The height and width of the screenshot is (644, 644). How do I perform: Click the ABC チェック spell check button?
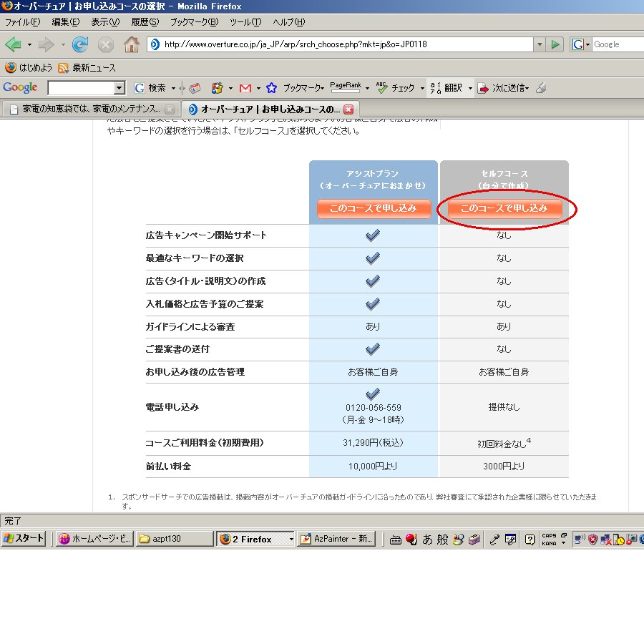(x=395, y=88)
